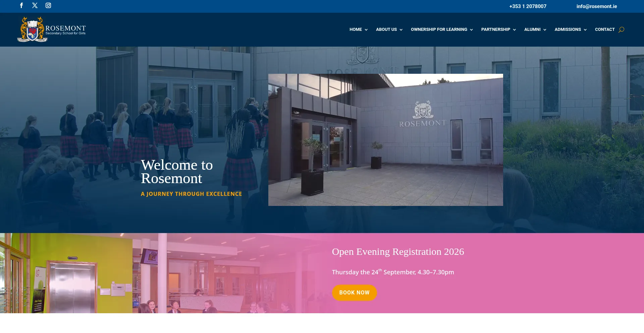Go to the Home menu item
The image size is (644, 333).
pyautogui.click(x=356, y=30)
